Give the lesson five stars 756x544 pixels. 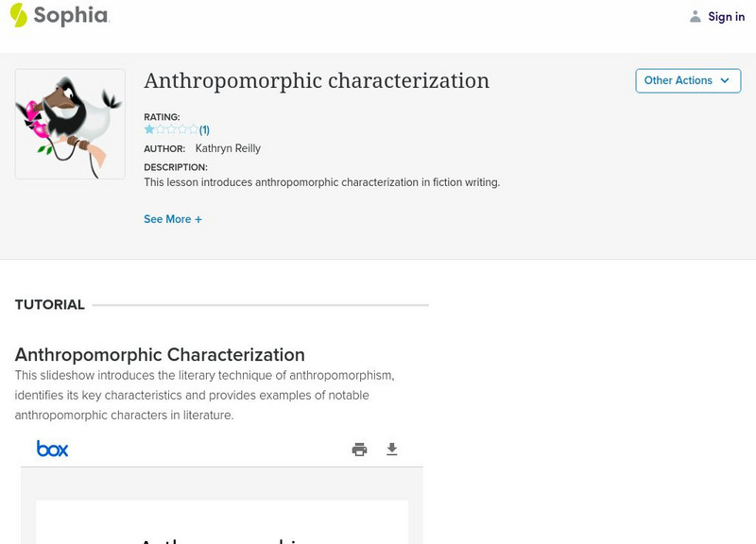tap(194, 129)
